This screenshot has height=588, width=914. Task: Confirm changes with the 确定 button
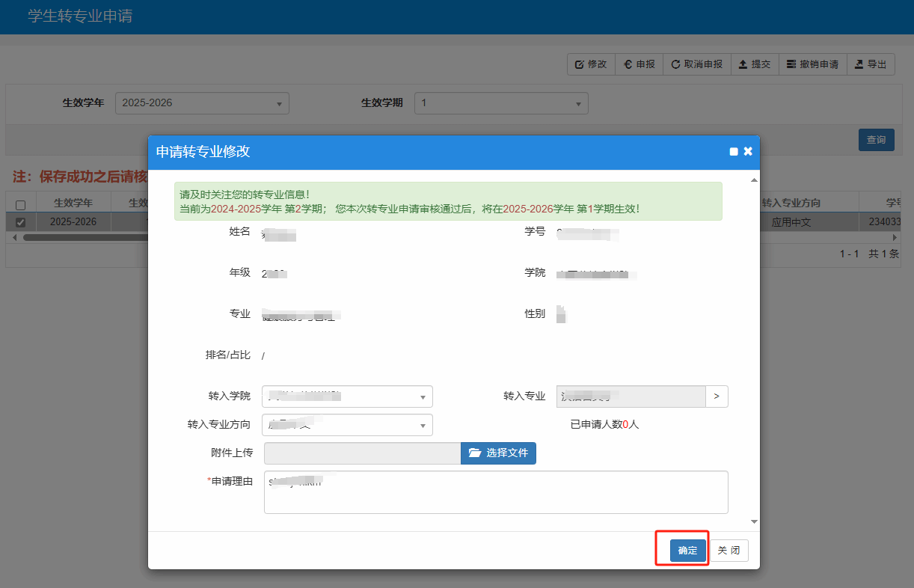(687, 551)
